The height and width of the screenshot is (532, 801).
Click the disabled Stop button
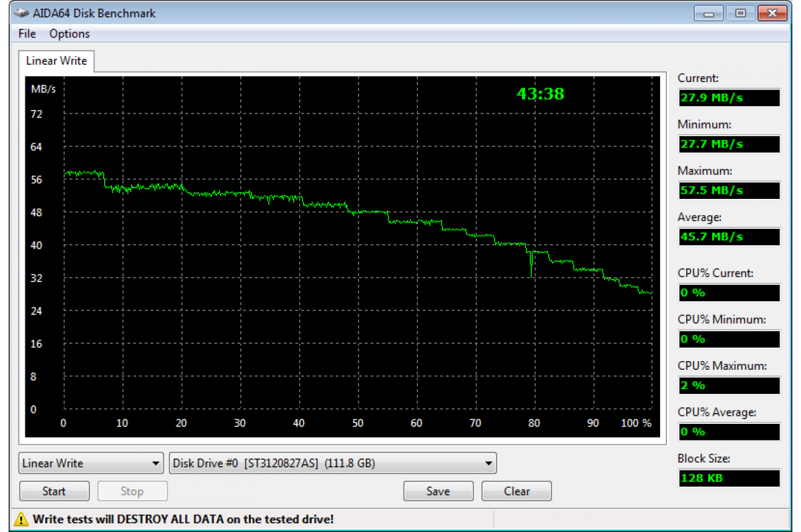[x=132, y=491]
